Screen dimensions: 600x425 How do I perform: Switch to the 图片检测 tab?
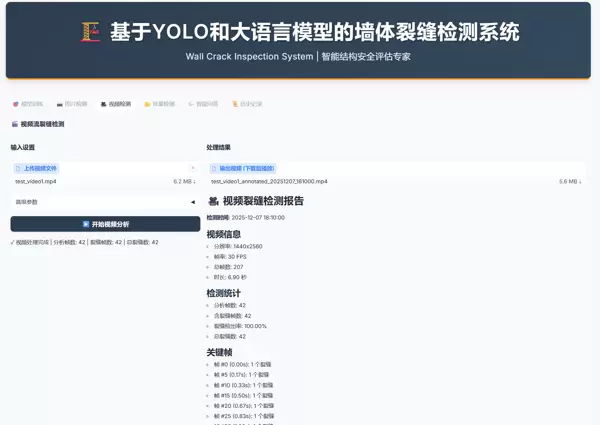tap(72, 103)
